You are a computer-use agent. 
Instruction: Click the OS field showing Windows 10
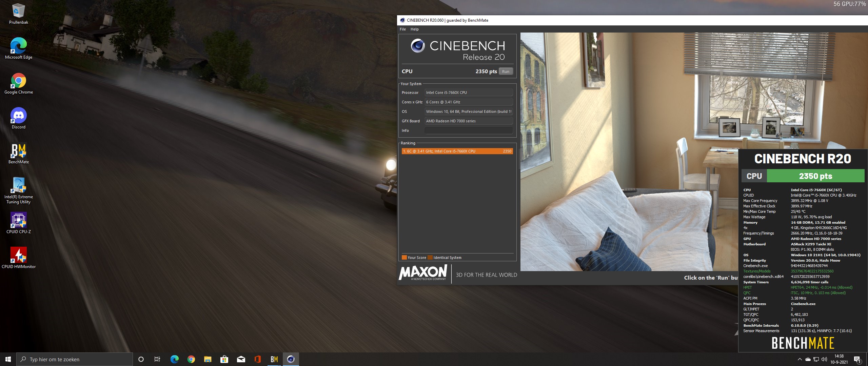[x=469, y=111]
